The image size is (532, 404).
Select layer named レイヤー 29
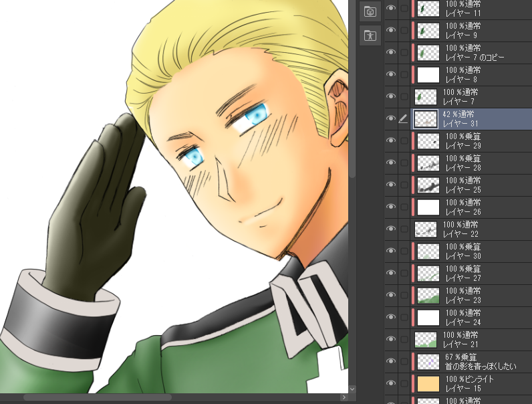(463, 145)
